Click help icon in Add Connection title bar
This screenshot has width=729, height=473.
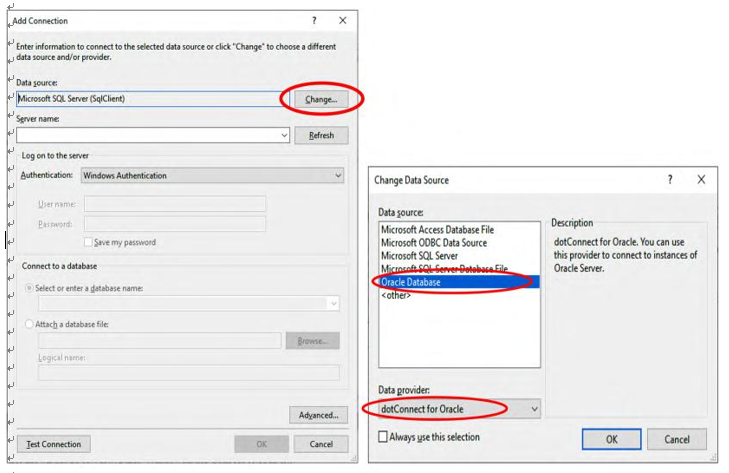coord(314,20)
